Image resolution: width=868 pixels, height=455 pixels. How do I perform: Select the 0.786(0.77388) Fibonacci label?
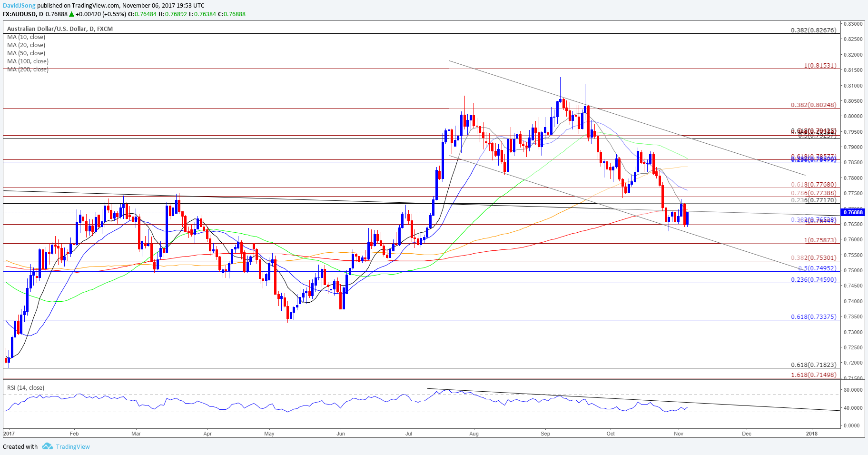[x=813, y=193]
